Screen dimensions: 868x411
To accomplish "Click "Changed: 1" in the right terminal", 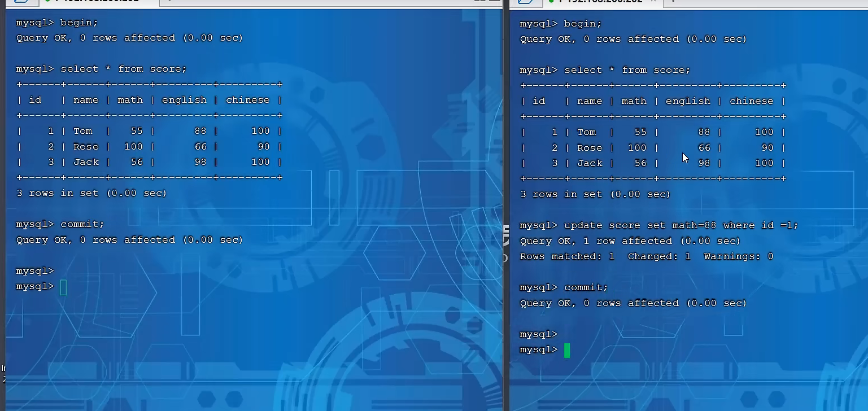I will [659, 256].
